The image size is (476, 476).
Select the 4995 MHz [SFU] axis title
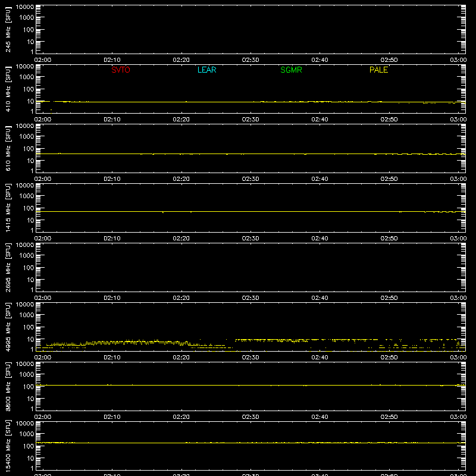pos(8,327)
